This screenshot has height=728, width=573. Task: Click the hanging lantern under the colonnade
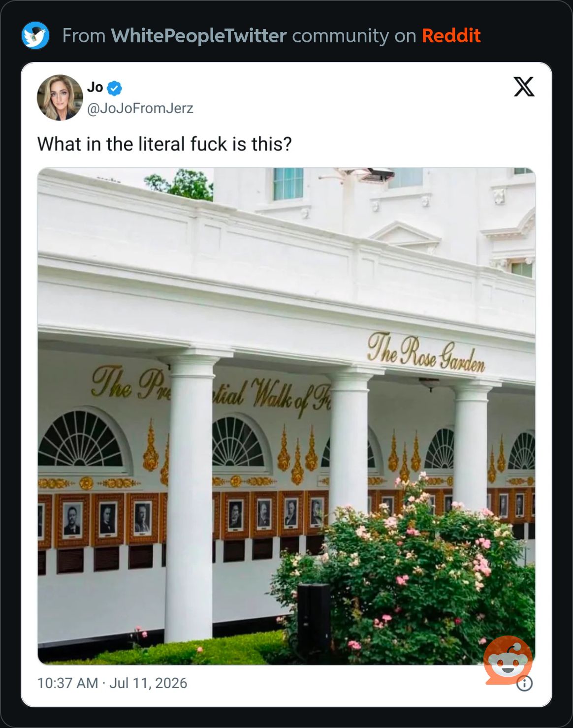coord(429,383)
